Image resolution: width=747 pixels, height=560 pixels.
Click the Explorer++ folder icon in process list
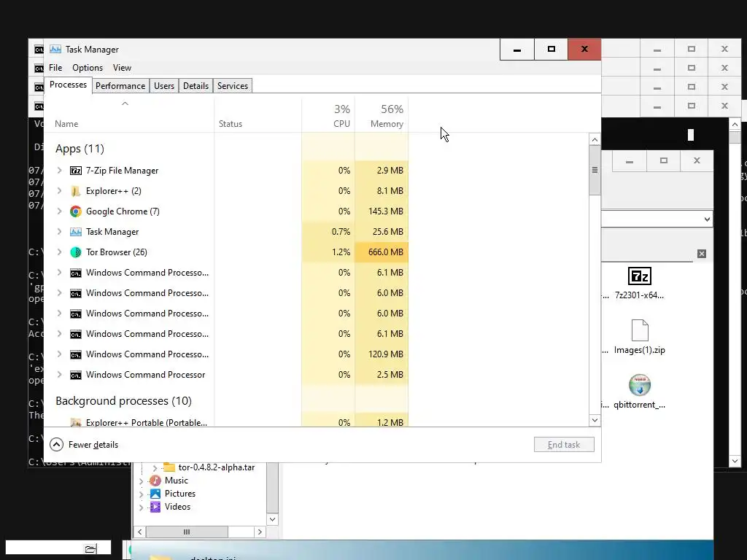point(76,191)
